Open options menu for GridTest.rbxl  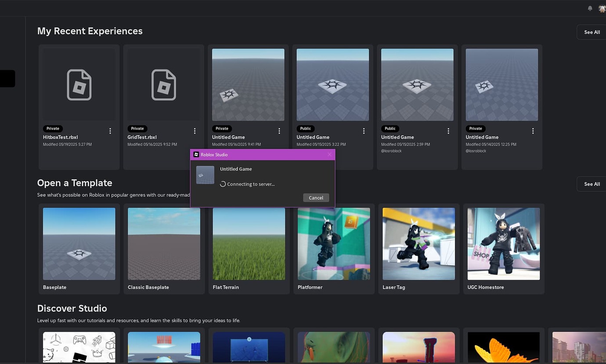click(x=195, y=131)
